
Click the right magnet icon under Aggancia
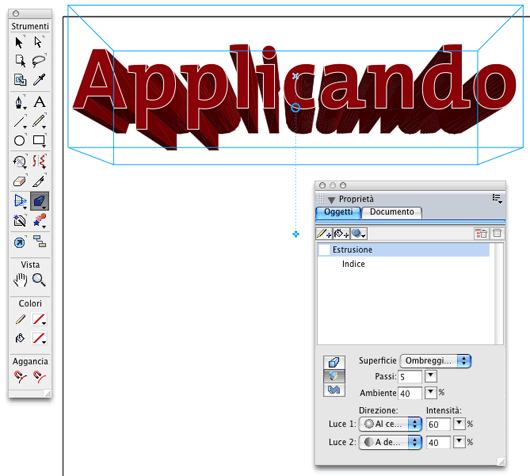point(39,377)
